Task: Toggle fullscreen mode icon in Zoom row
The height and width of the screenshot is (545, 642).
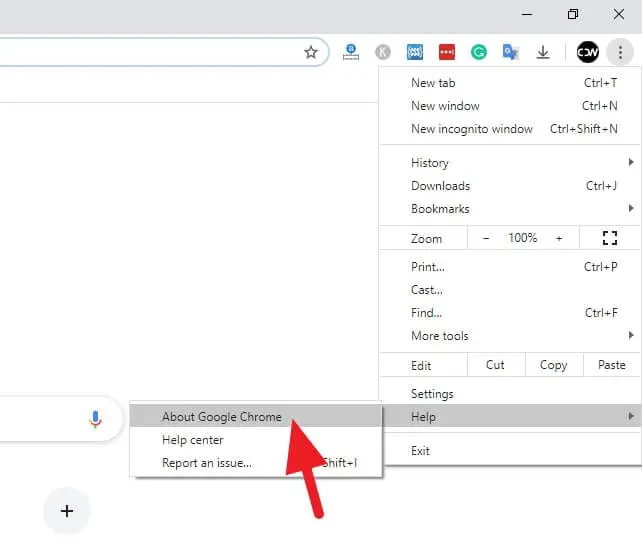Action: [x=610, y=238]
